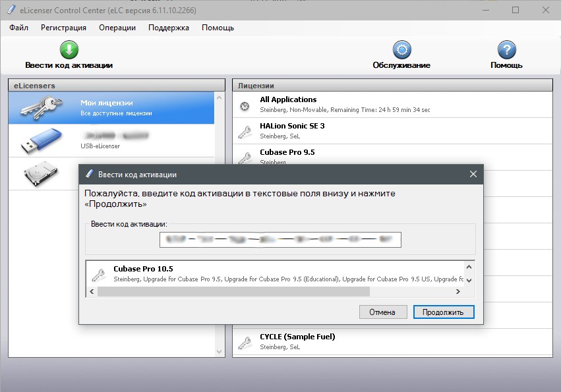This screenshot has height=392, width=561.
Task: Maximize the eLicenser Control Center window
Action: (x=516, y=10)
